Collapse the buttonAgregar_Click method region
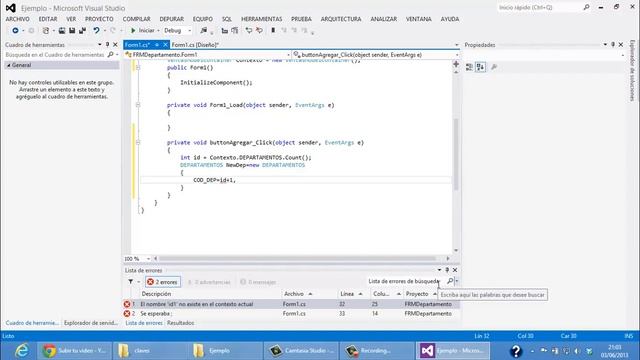640x360 pixels. (x=138, y=142)
